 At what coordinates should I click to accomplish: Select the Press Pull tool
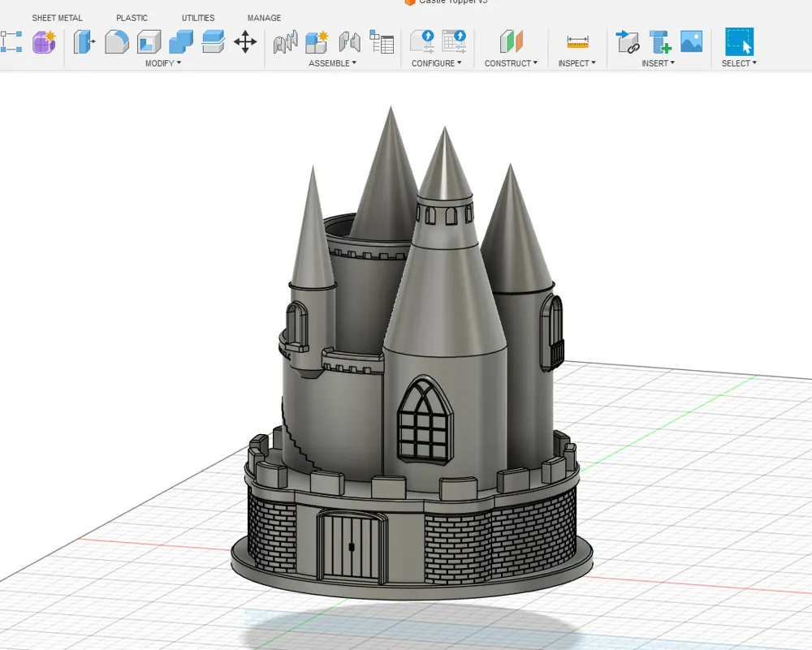pyautogui.click(x=84, y=42)
